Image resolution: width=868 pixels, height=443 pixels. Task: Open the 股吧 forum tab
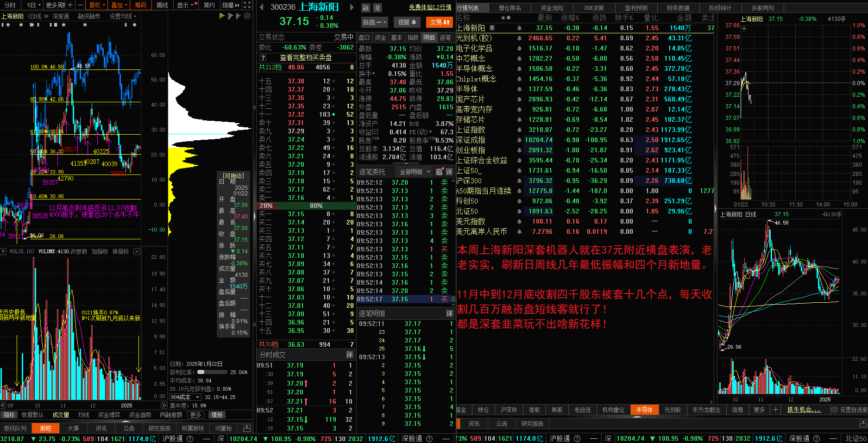[x=46, y=428]
